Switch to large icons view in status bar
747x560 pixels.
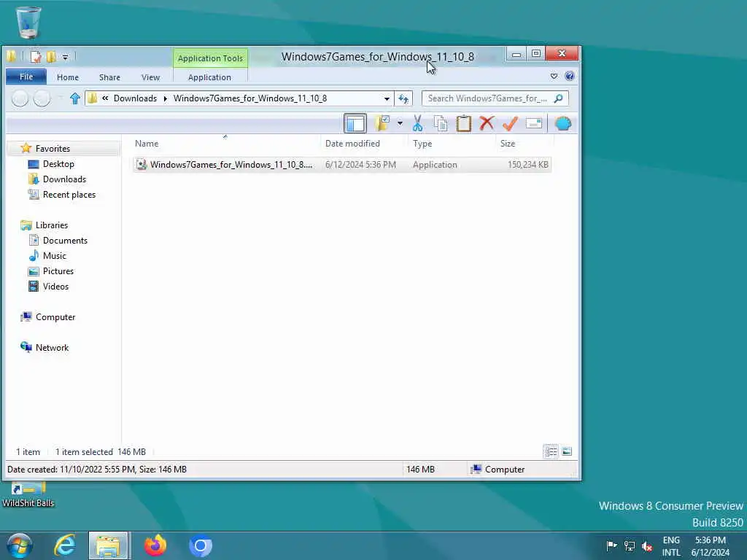pyautogui.click(x=567, y=451)
